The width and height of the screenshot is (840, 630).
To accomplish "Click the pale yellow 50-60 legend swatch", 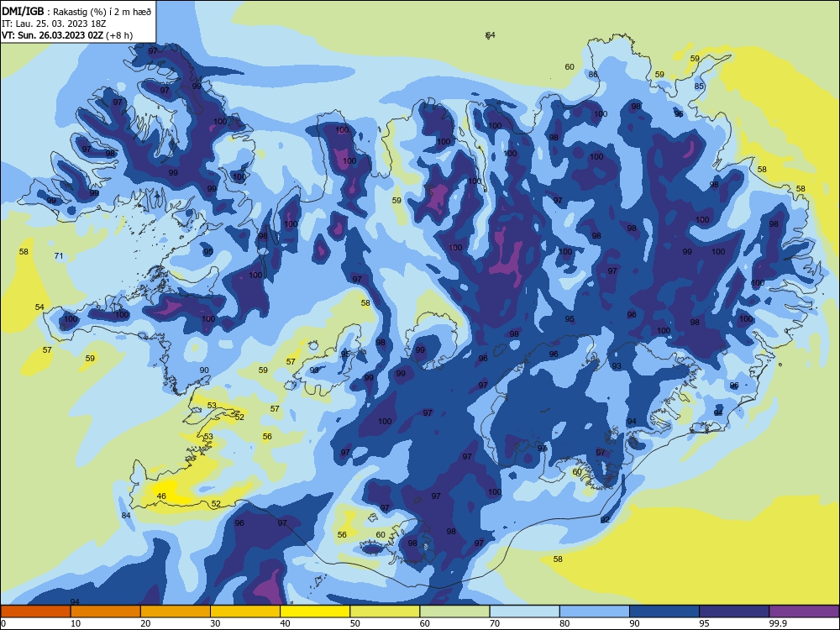I will point(385,612).
